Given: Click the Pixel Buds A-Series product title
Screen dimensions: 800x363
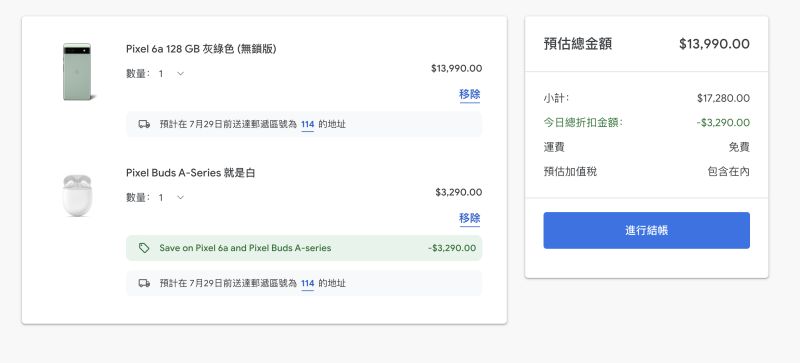Looking at the screenshot, I should pos(190,173).
